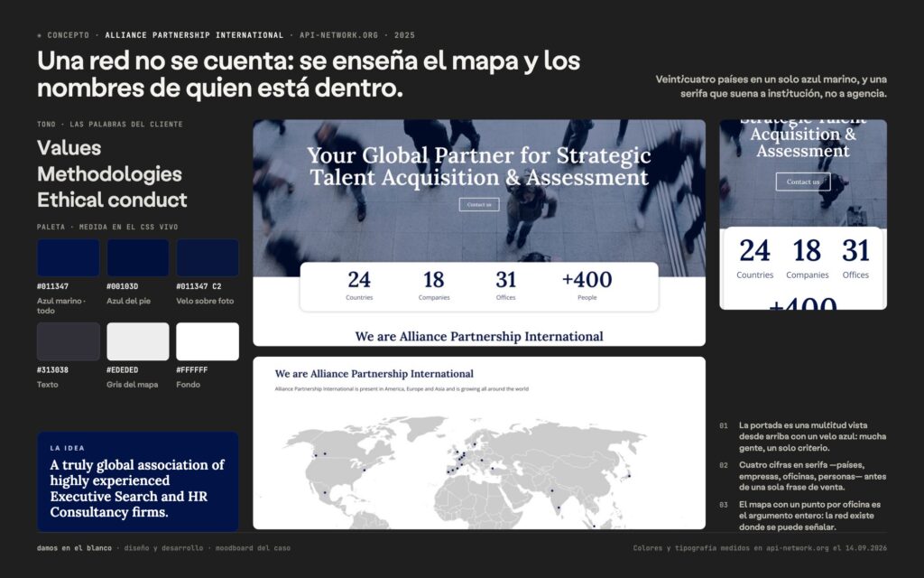Click the LA IDEA navy quote card

138,482
